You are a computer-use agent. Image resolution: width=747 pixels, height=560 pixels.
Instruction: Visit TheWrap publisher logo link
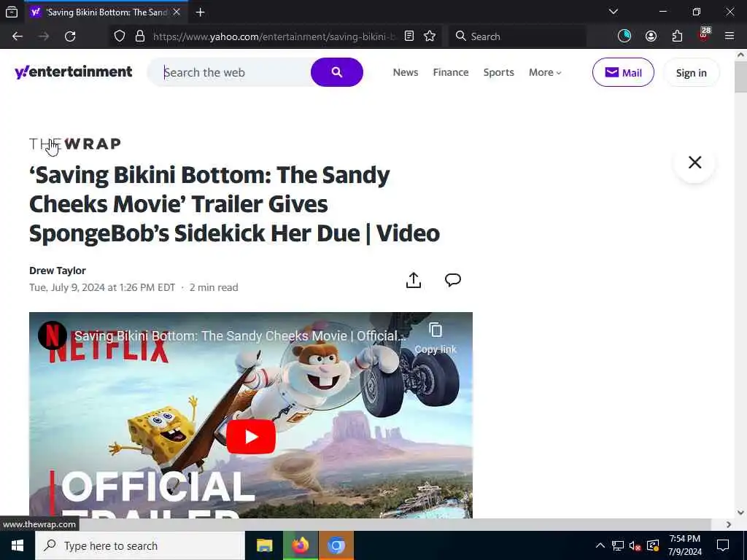[75, 144]
